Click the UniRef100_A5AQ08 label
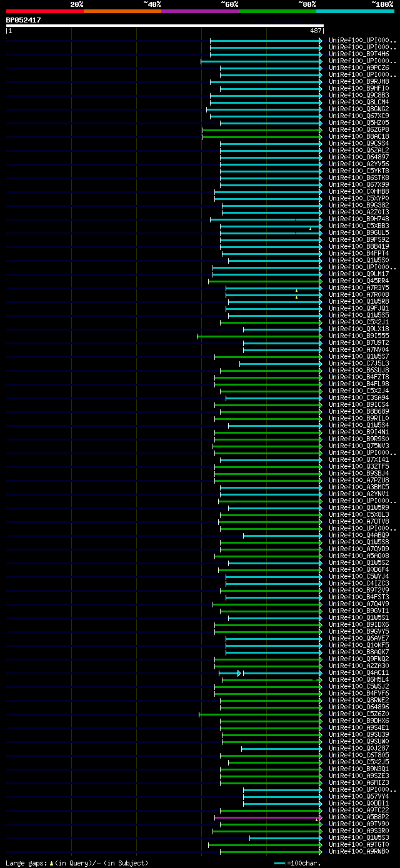400x868 pixels. click(359, 556)
